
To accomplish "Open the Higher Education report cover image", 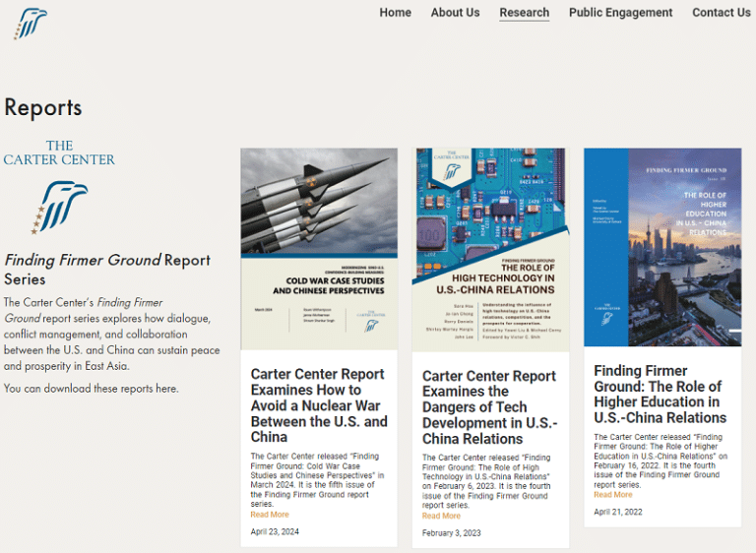I will (x=662, y=247).
